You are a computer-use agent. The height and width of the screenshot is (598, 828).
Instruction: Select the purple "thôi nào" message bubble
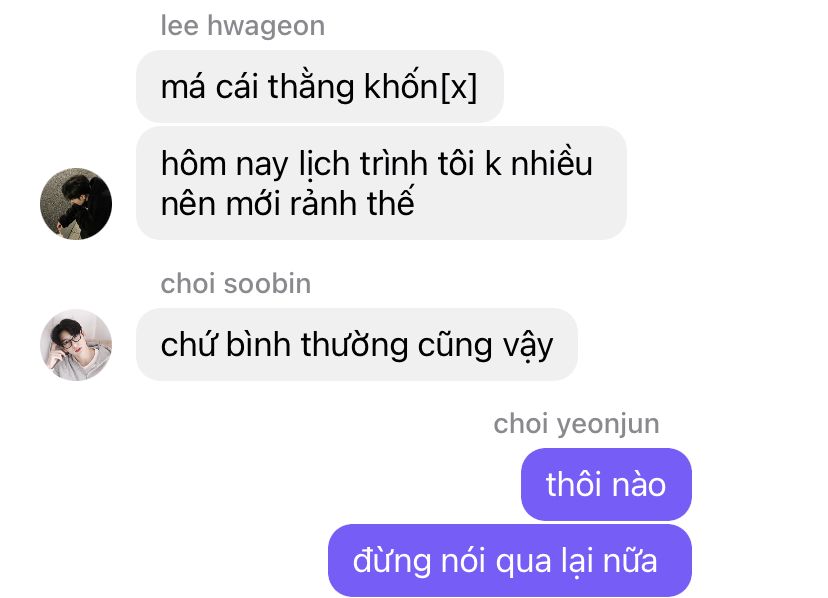click(x=606, y=484)
